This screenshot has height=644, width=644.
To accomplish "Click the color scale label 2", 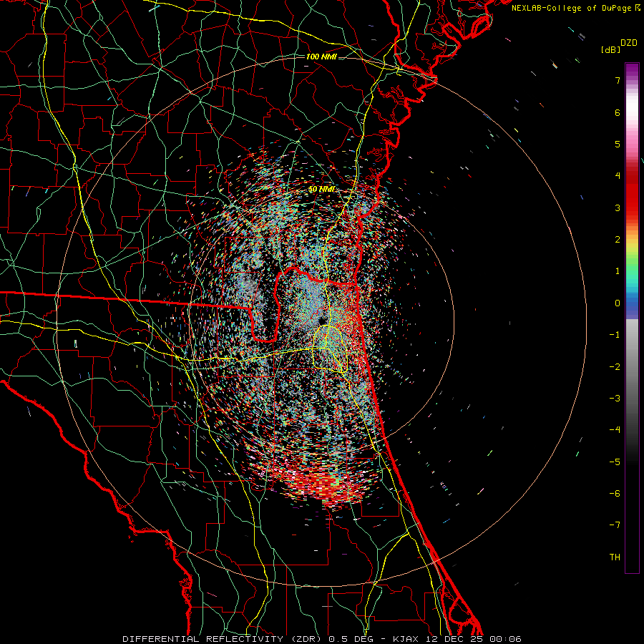I will pos(618,240).
